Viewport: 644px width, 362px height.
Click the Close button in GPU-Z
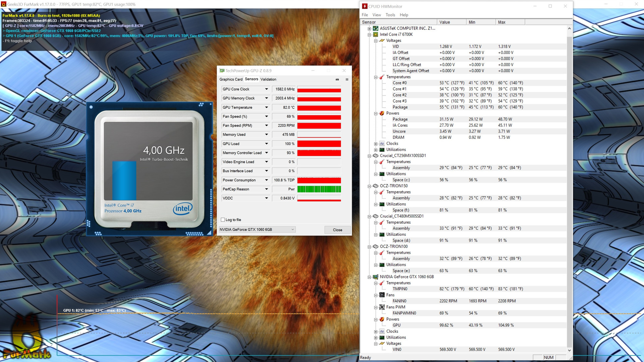pos(337,230)
